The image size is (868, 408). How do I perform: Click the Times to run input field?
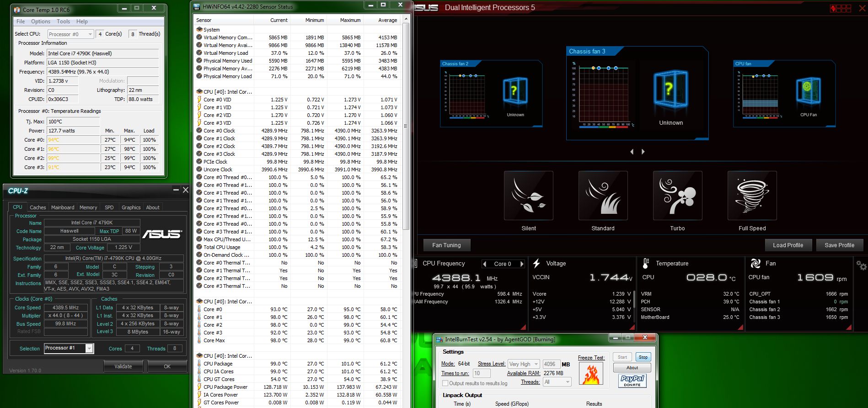[482, 373]
